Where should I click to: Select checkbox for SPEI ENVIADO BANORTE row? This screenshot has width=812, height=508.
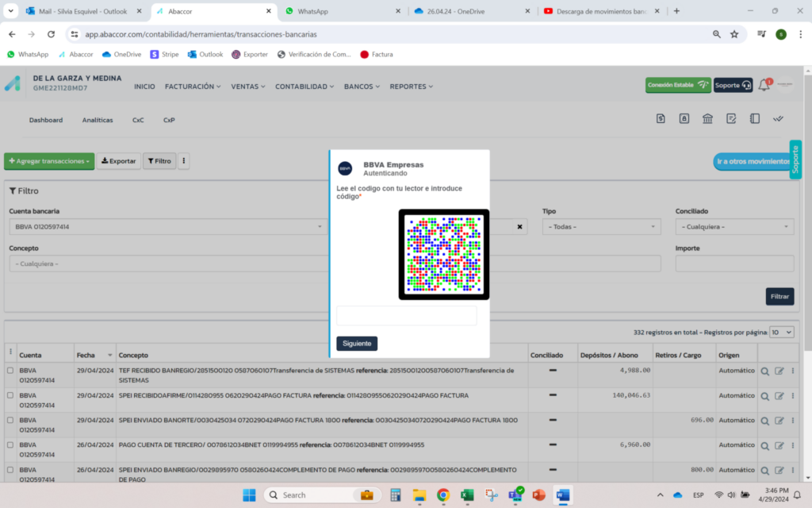coord(10,420)
